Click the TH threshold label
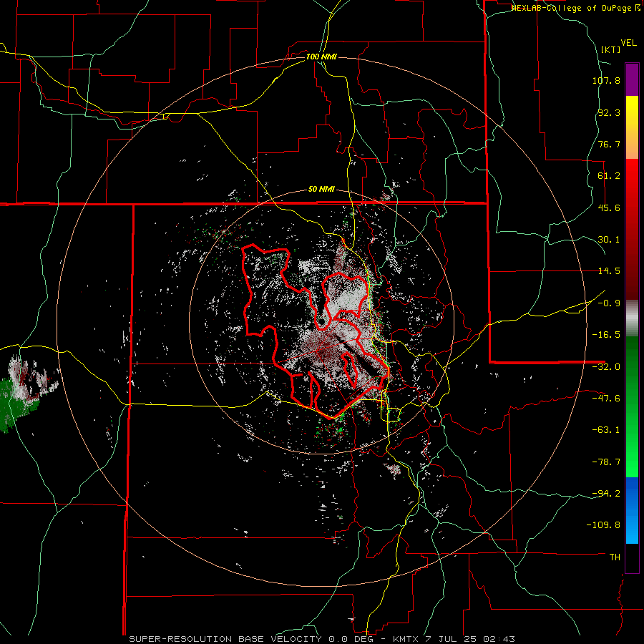The width and height of the screenshot is (644, 644). 615,557
